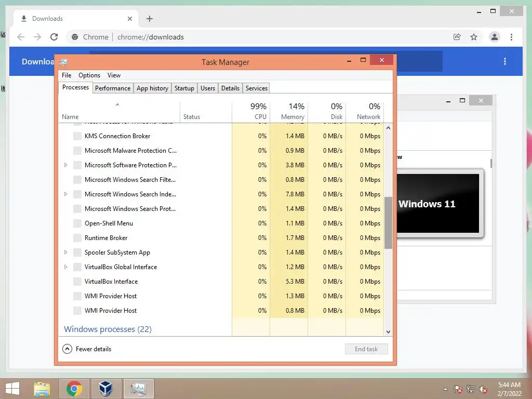Click the End task button
This screenshot has height=399, width=532.
pyautogui.click(x=366, y=349)
